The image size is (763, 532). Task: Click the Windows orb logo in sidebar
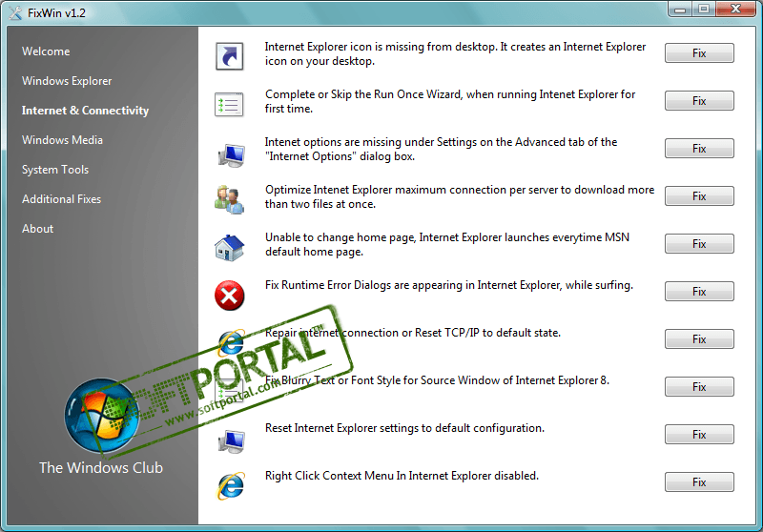(102, 416)
